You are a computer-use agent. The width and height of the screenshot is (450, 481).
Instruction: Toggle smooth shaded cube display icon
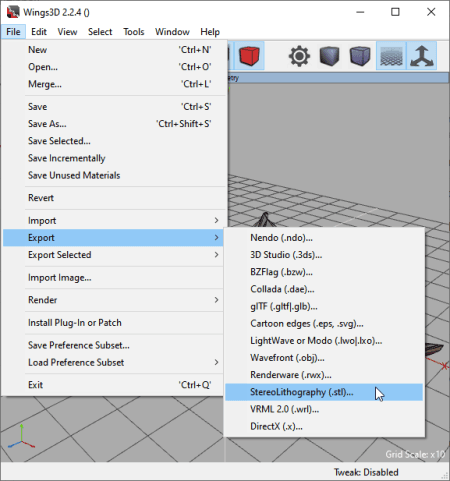pos(360,56)
